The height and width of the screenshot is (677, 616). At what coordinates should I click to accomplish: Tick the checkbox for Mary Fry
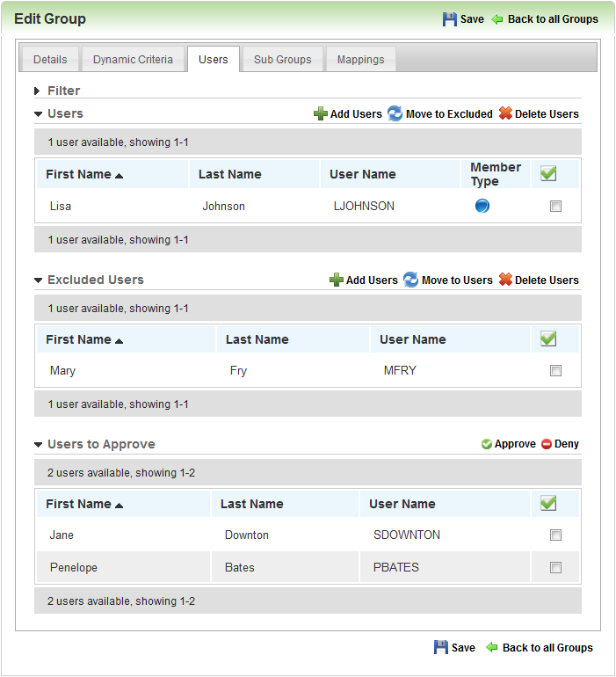pos(555,370)
